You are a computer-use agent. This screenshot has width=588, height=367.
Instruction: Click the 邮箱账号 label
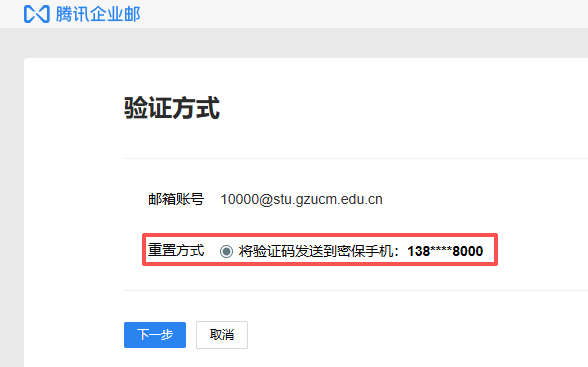coord(176,199)
